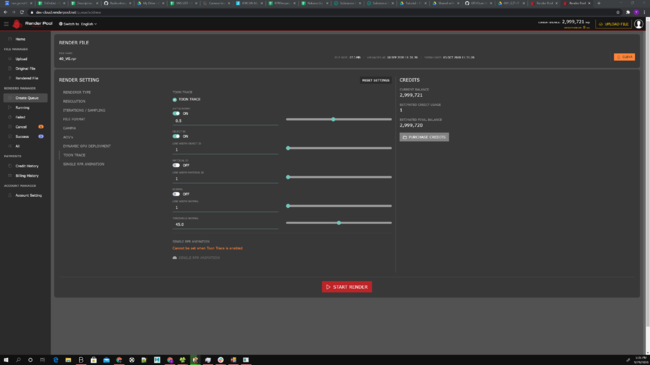Open the Windows Start menu
This screenshot has width=650, height=365.
tap(6, 360)
